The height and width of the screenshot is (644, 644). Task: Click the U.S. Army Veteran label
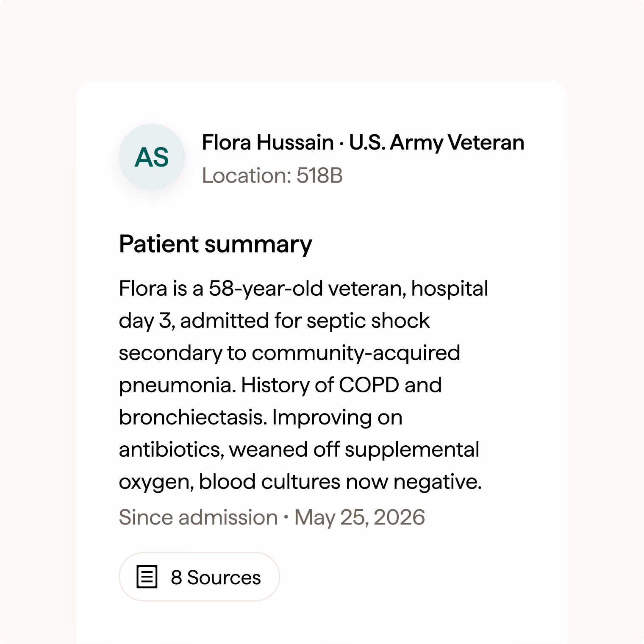[x=437, y=142]
